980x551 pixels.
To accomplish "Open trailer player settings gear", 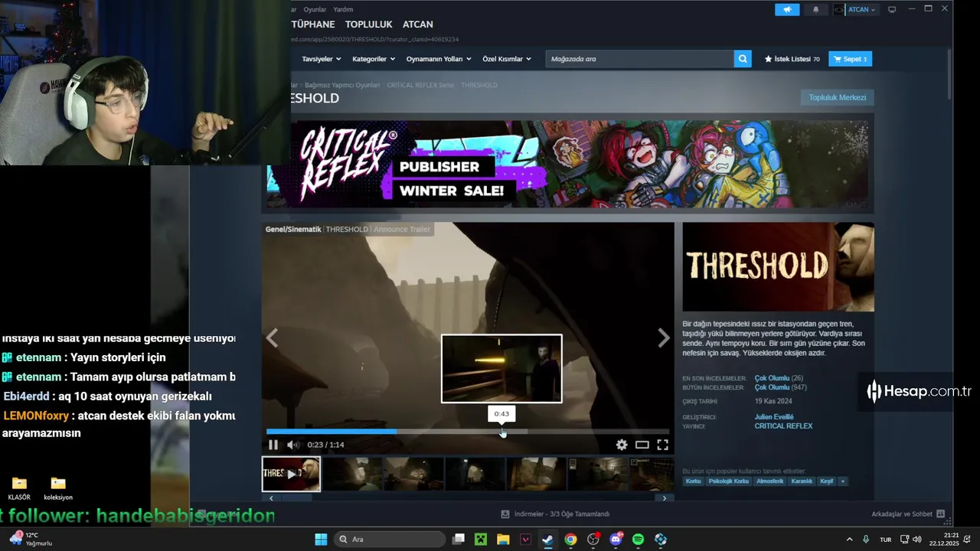I will coord(622,445).
